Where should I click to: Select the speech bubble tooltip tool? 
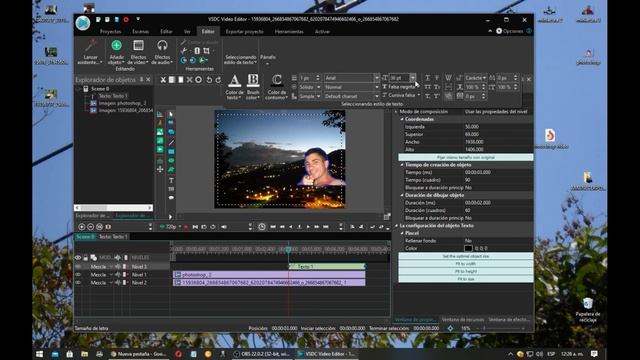(x=171, y=198)
